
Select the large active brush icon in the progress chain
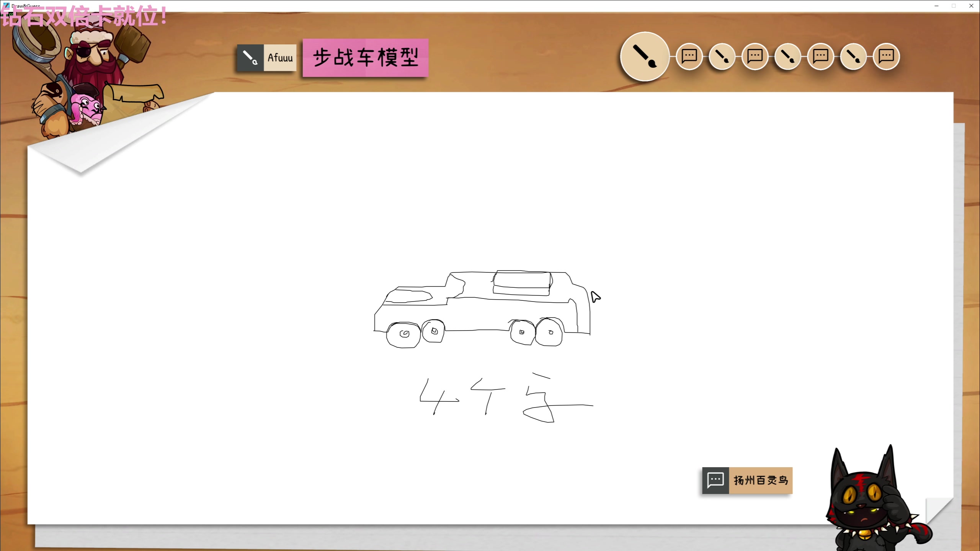[x=645, y=57]
